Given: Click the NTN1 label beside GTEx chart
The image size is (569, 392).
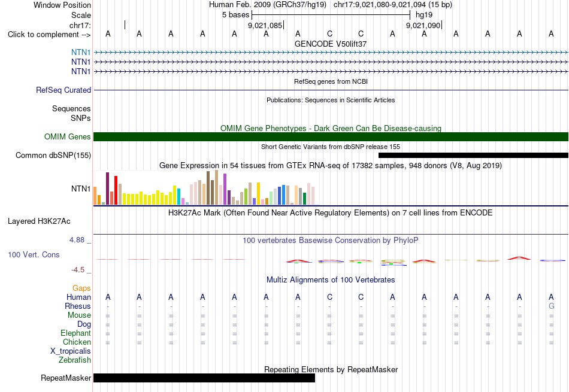Looking at the screenshot, I should click(81, 189).
